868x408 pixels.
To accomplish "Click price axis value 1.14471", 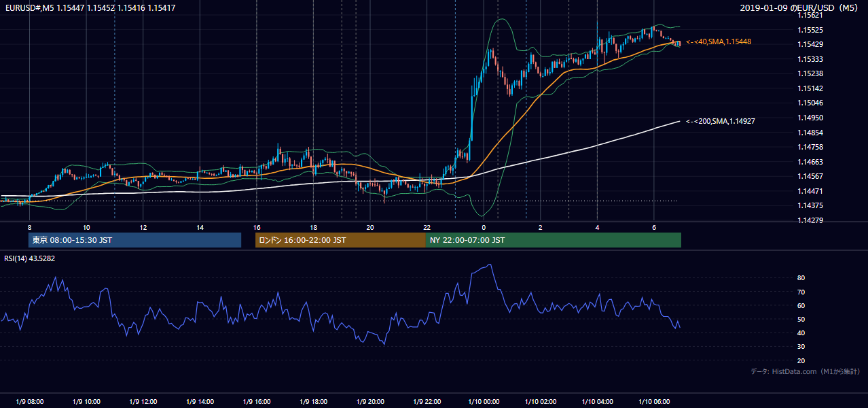I will pos(810,191).
